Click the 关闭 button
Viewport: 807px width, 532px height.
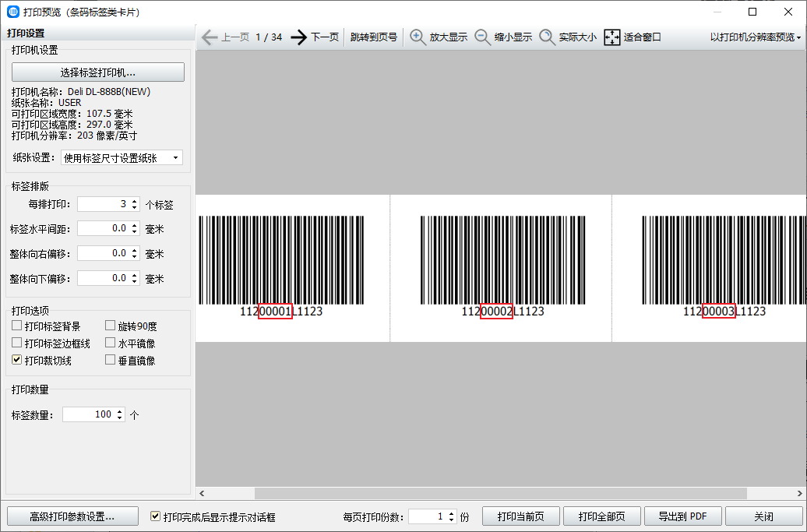[x=763, y=516]
